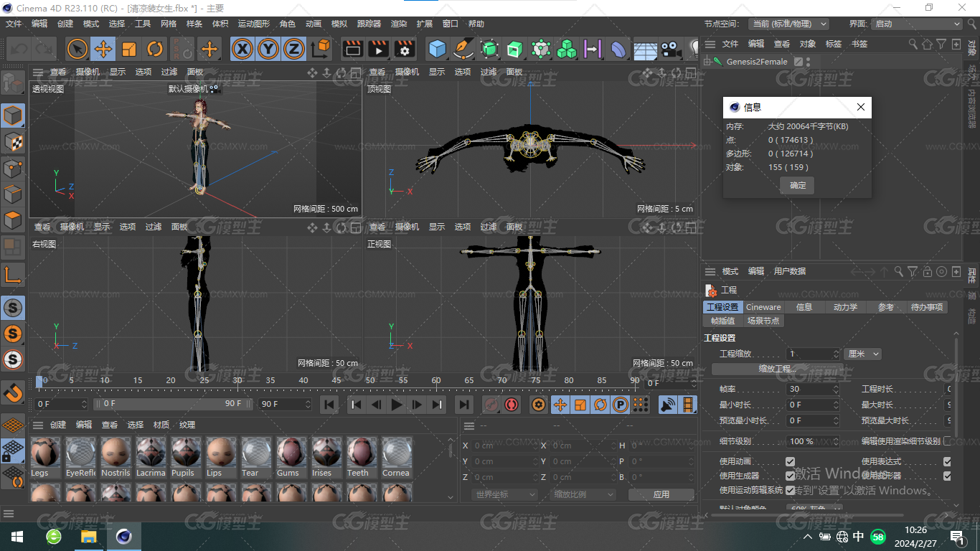980x551 pixels.
Task: Toggle X axis lock
Action: [x=243, y=49]
